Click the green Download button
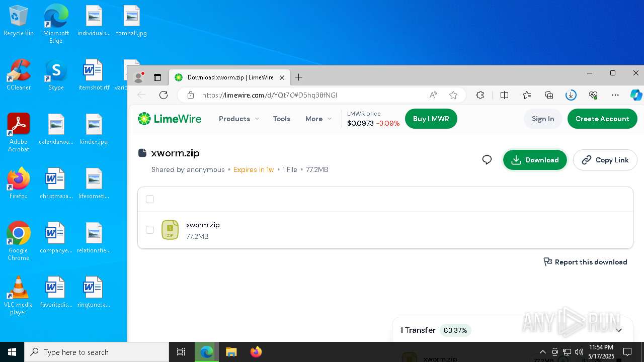 pos(535,160)
